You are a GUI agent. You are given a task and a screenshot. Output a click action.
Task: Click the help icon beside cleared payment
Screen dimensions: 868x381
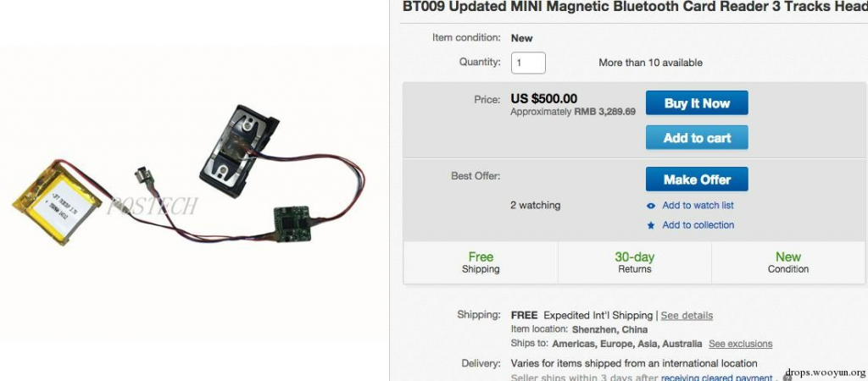tap(787, 378)
